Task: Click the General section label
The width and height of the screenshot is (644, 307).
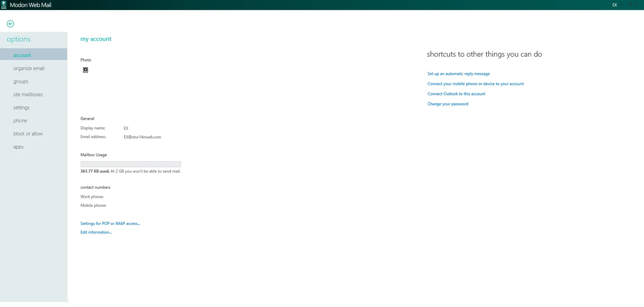Action: (87, 119)
